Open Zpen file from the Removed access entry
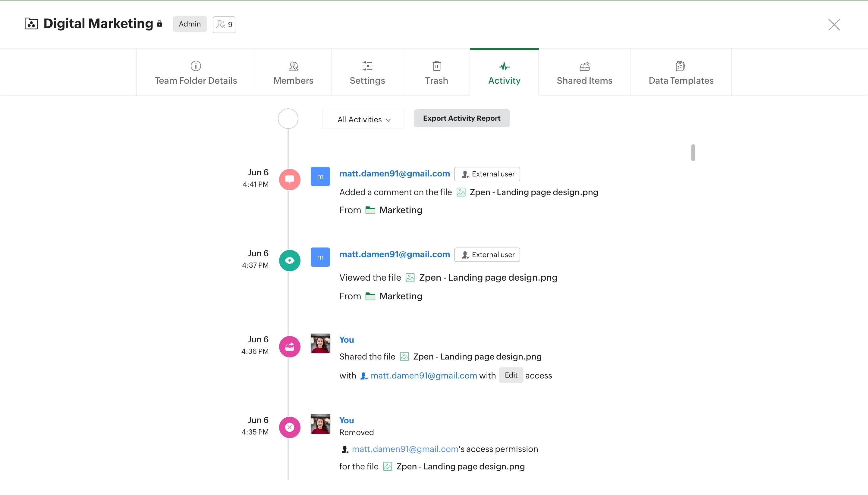Viewport: 868px width, 495px height. pyautogui.click(x=460, y=466)
